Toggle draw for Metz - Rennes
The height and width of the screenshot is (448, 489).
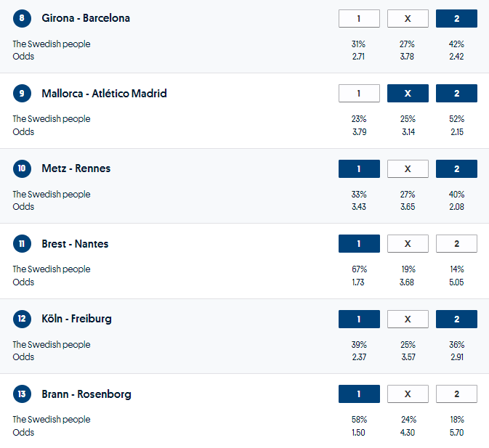coord(408,168)
